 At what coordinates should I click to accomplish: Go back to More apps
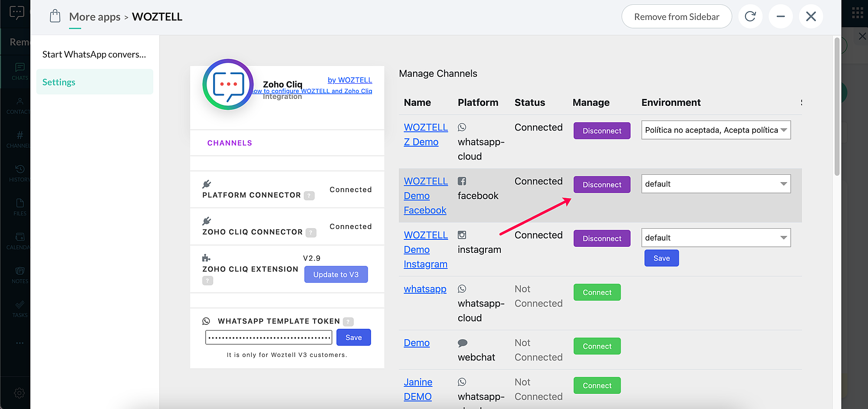[95, 16]
